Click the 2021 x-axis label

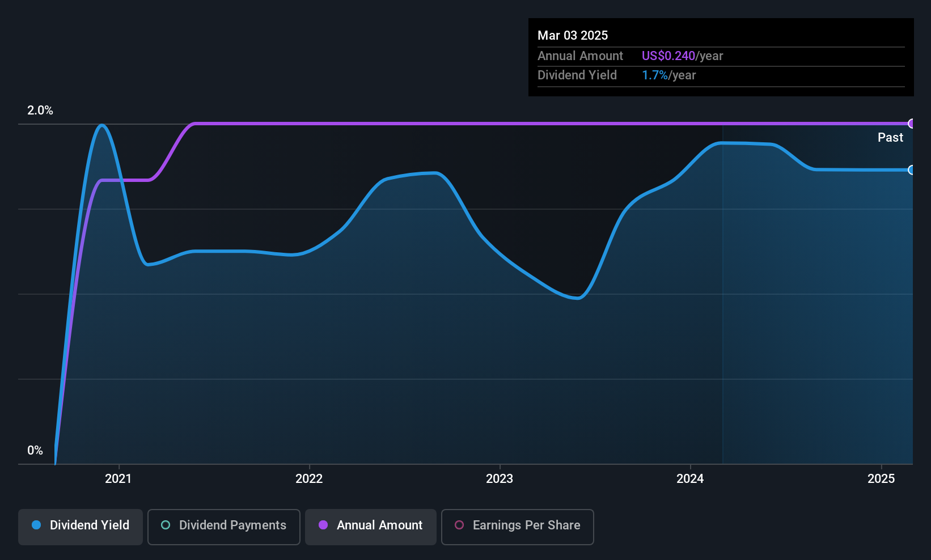[x=119, y=478]
